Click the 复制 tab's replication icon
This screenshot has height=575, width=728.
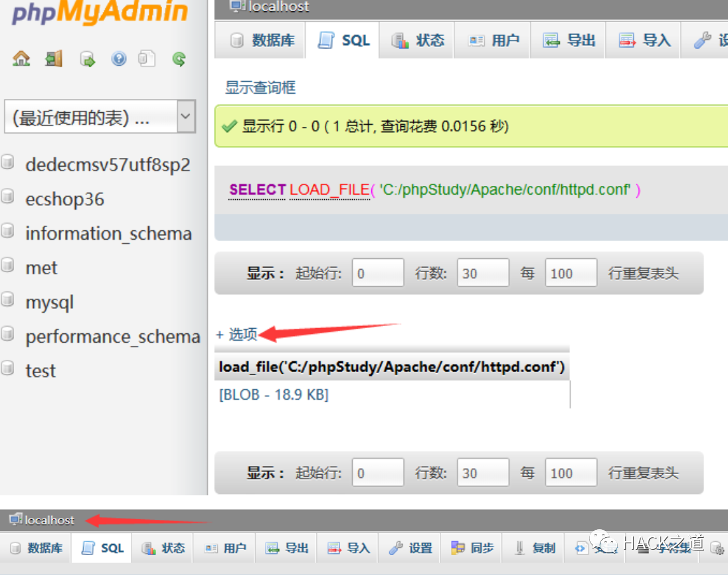coord(519,548)
